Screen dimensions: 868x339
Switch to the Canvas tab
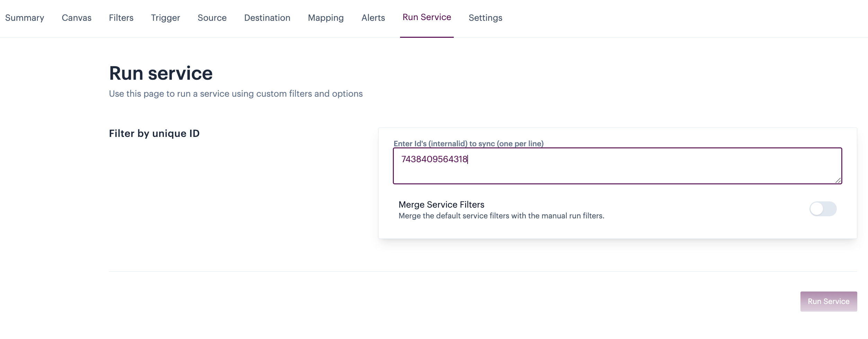pyautogui.click(x=77, y=18)
